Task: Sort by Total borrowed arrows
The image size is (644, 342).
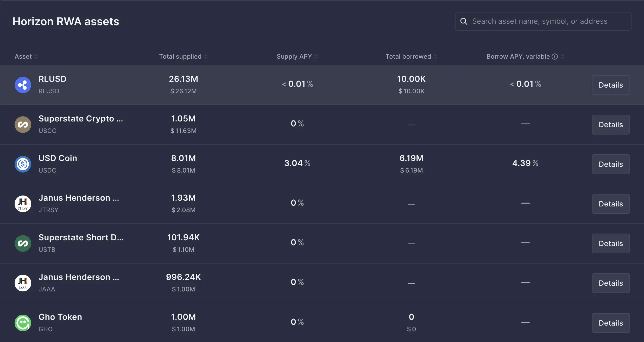Action: point(435,57)
